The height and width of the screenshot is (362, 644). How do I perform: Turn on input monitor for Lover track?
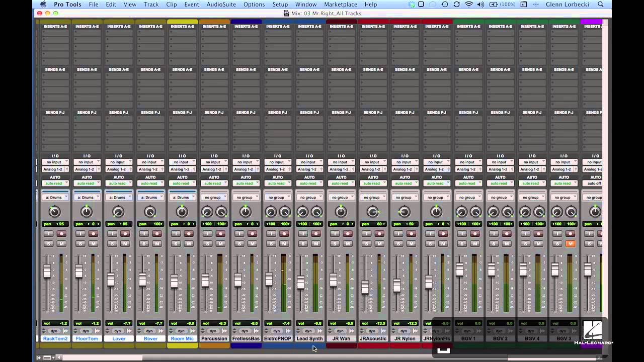click(112, 234)
